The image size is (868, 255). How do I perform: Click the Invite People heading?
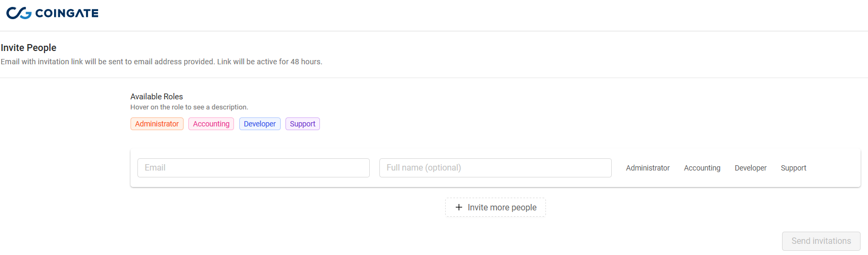click(29, 48)
